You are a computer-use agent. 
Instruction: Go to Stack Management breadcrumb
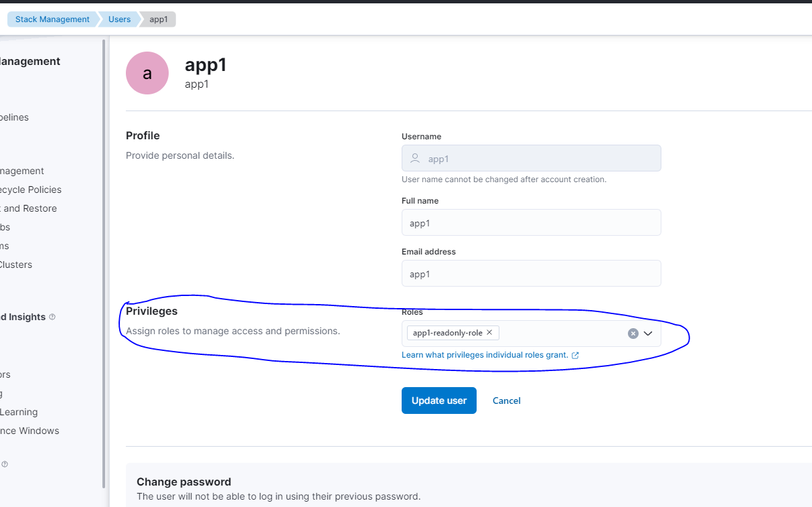(52, 19)
